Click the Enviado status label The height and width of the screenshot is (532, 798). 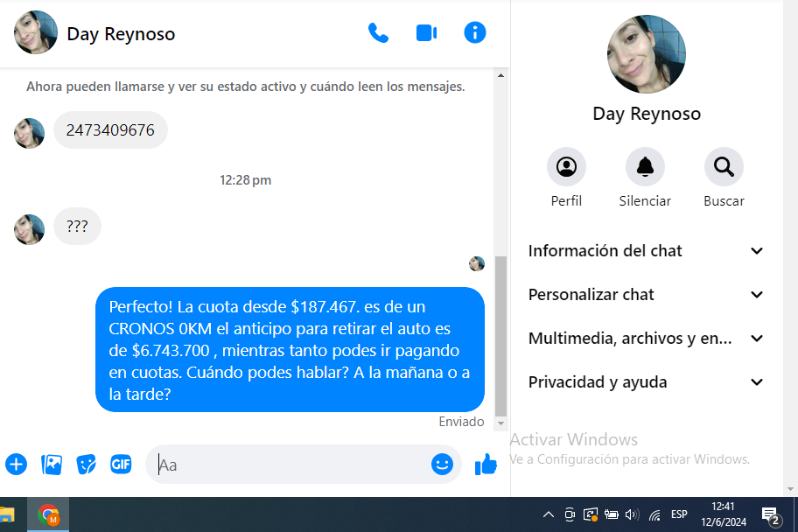tap(461, 422)
